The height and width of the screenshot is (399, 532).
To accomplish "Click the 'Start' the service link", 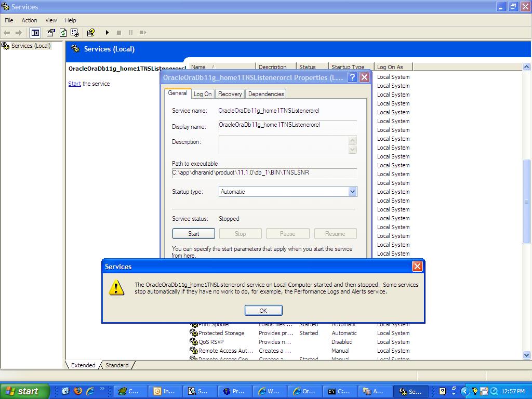I will pos(74,84).
